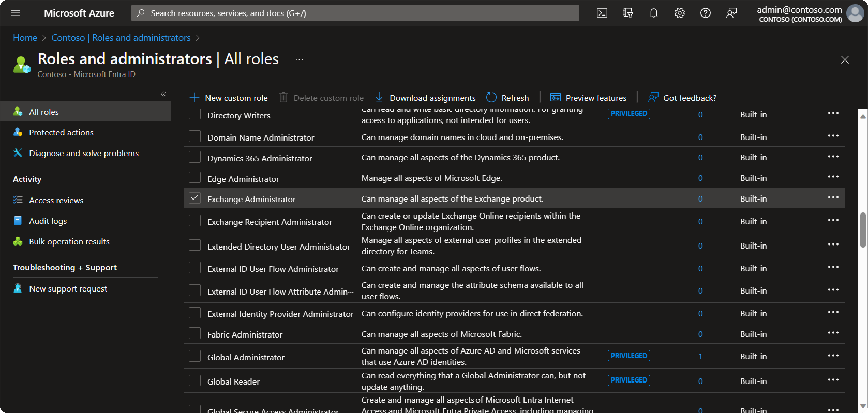Open portal settings gear
The height and width of the screenshot is (413, 868).
(x=680, y=13)
